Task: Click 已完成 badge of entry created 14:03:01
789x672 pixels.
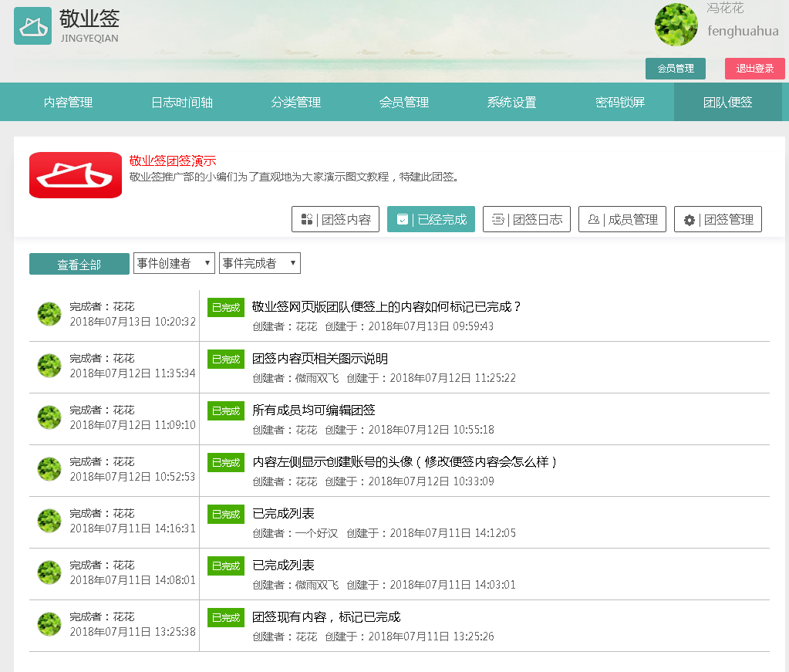Action: (x=226, y=566)
